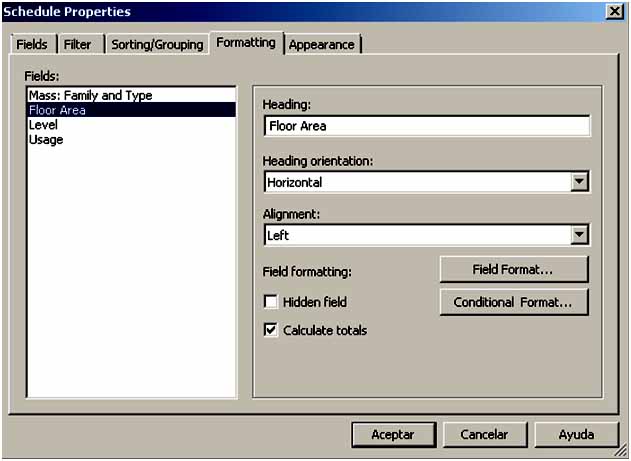Close the Schedule Properties dialog
This screenshot has width=631, height=461.
(x=614, y=12)
